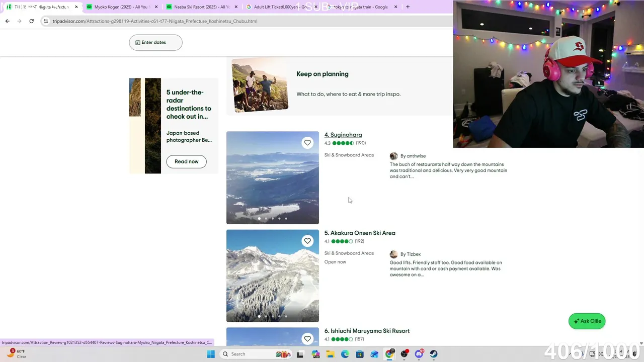Viewport: 644px width, 362px height.
Task: Click the 'Ski & Snowboard Areas' label under Suginohara
Action: (x=349, y=155)
